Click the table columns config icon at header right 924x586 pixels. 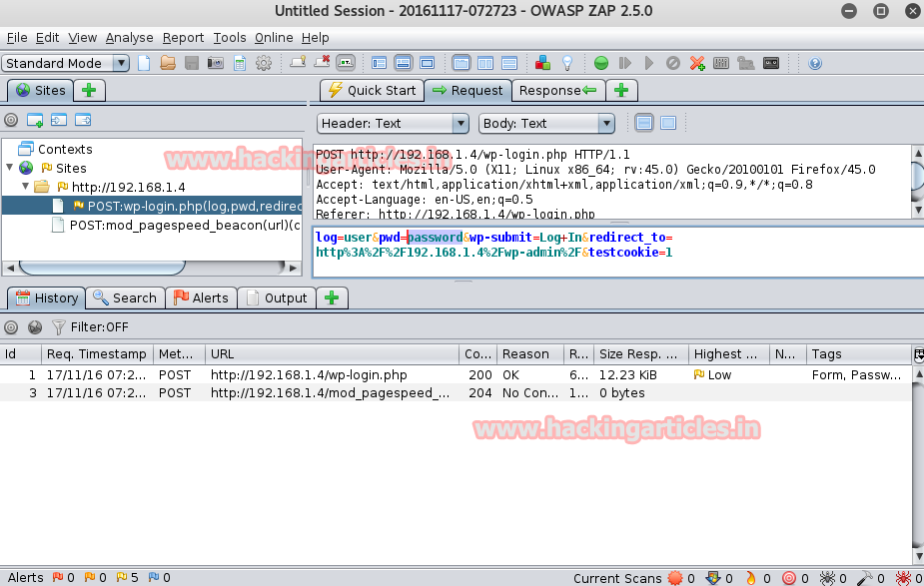[918, 354]
